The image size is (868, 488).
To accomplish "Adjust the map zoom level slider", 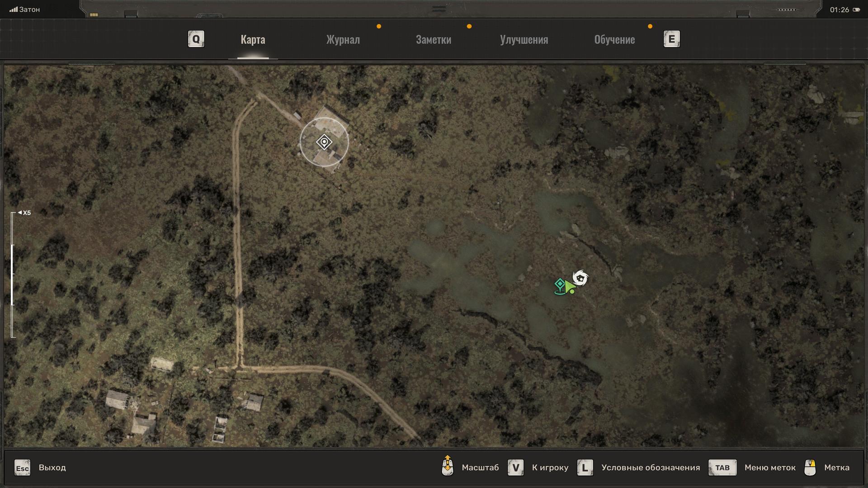I will pyautogui.click(x=13, y=275).
